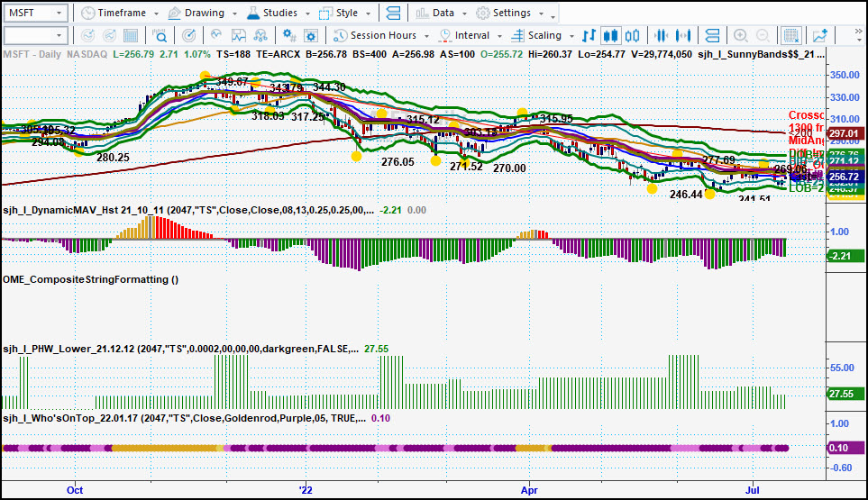Click the Style dashed-square icon

pos(326,13)
